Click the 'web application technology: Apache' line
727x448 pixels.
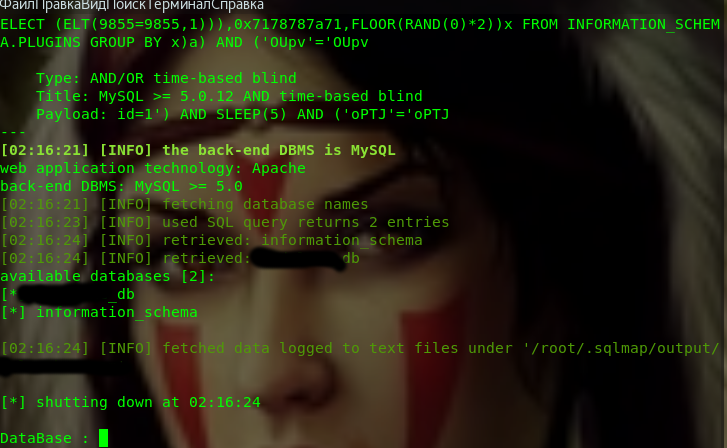click(x=153, y=168)
